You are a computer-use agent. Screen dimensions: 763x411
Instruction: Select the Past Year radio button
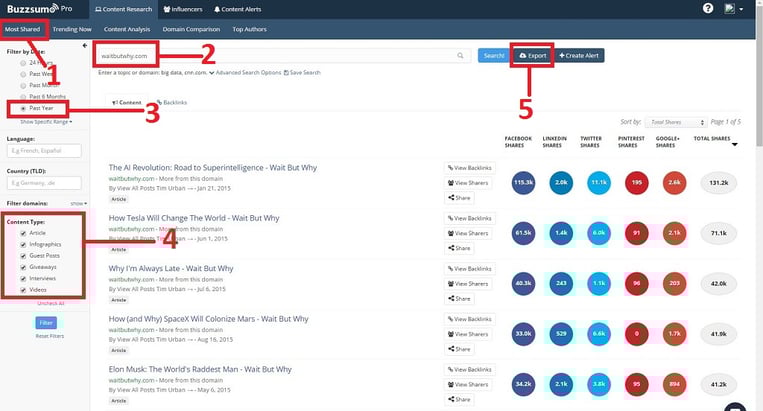pyautogui.click(x=23, y=108)
